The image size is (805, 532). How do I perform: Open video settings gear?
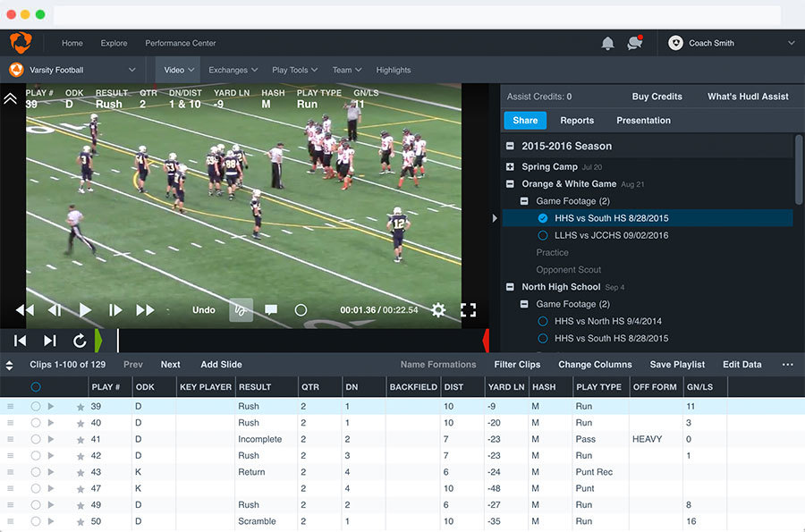(438, 310)
